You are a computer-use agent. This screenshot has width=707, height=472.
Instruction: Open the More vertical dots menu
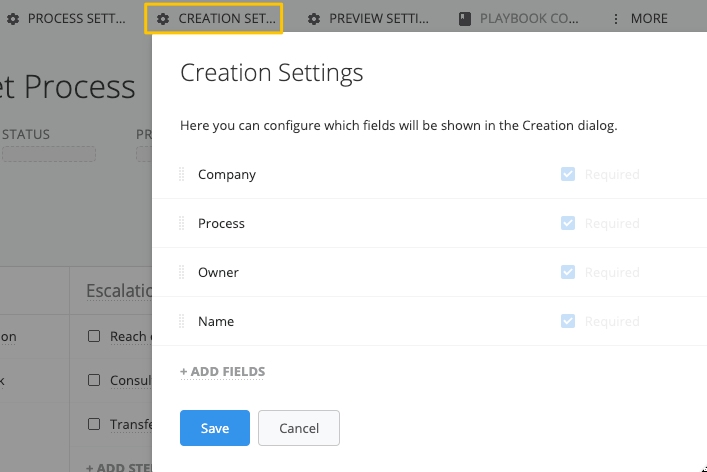point(615,19)
